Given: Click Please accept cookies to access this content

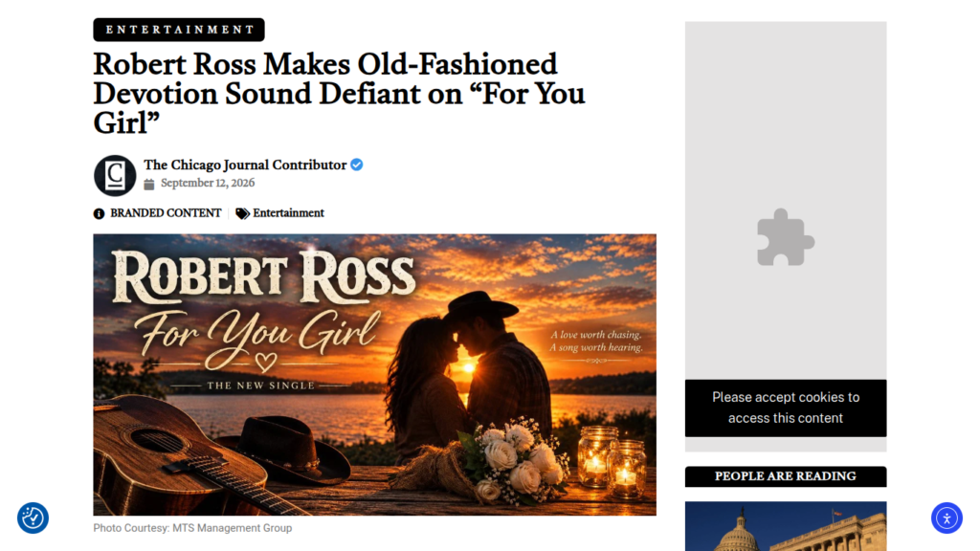Looking at the screenshot, I should click(x=786, y=408).
